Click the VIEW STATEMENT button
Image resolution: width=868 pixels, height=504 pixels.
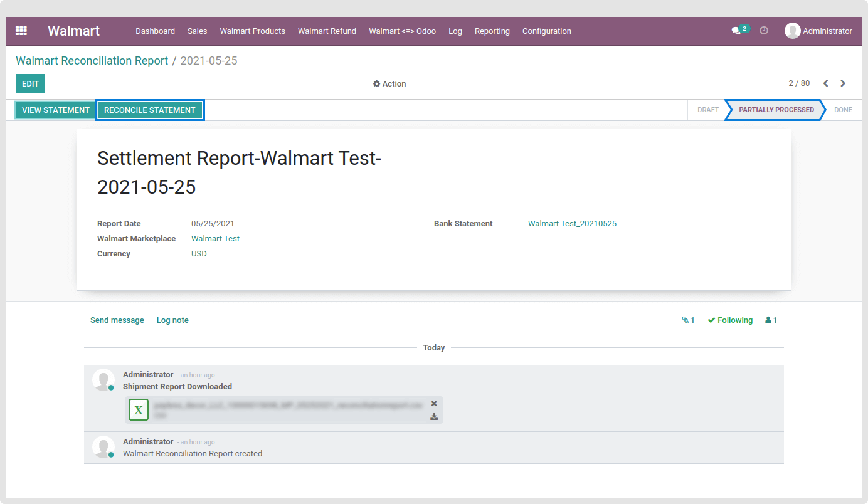[56, 110]
